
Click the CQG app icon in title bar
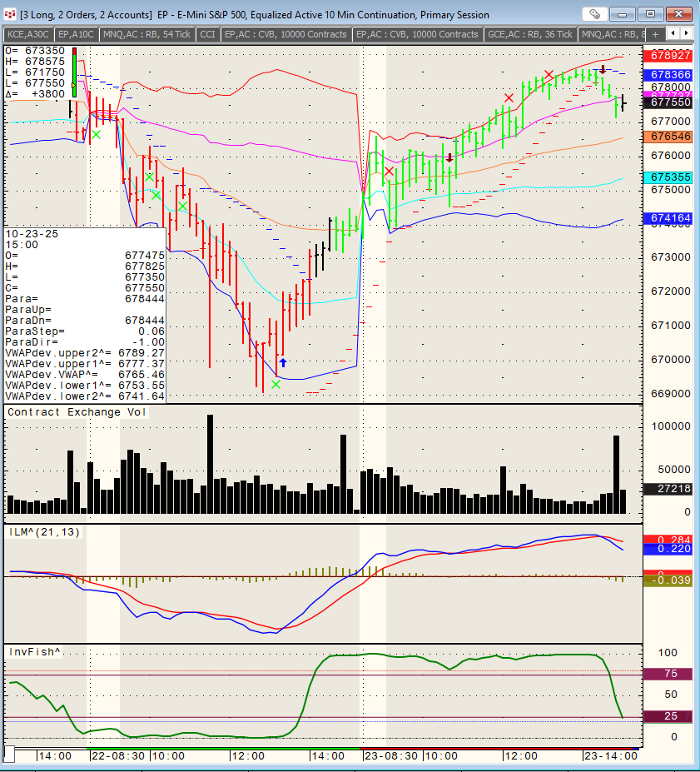(10, 15)
